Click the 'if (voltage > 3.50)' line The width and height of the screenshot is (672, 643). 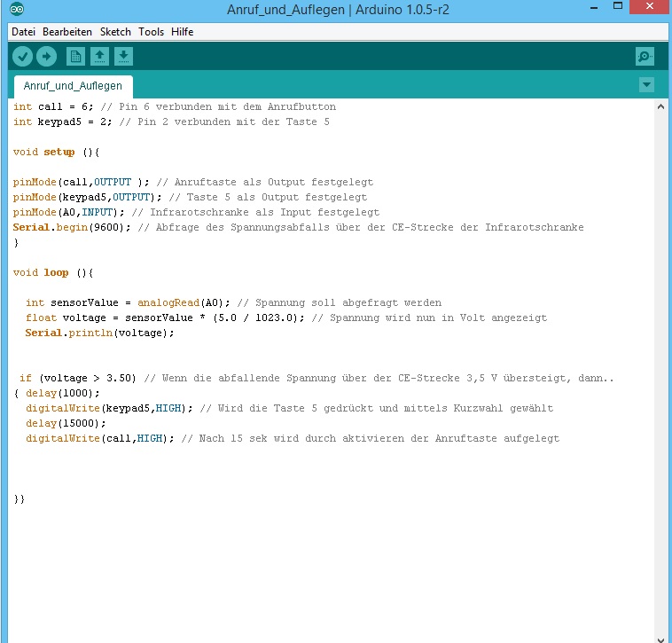tap(316, 378)
